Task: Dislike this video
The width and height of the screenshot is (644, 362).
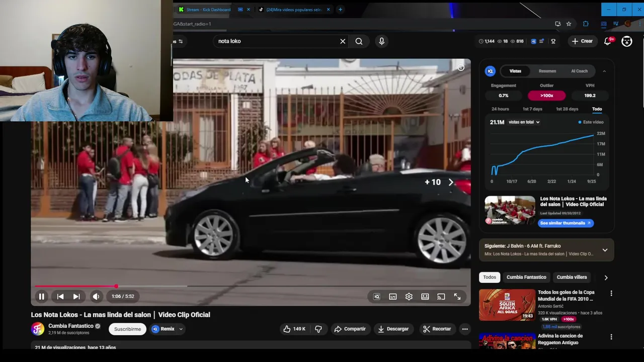Action: point(318,329)
